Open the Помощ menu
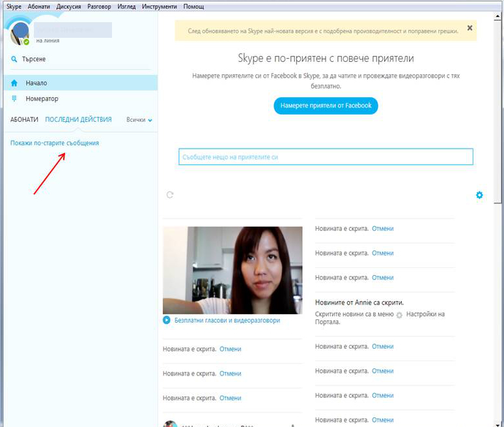 193,7
